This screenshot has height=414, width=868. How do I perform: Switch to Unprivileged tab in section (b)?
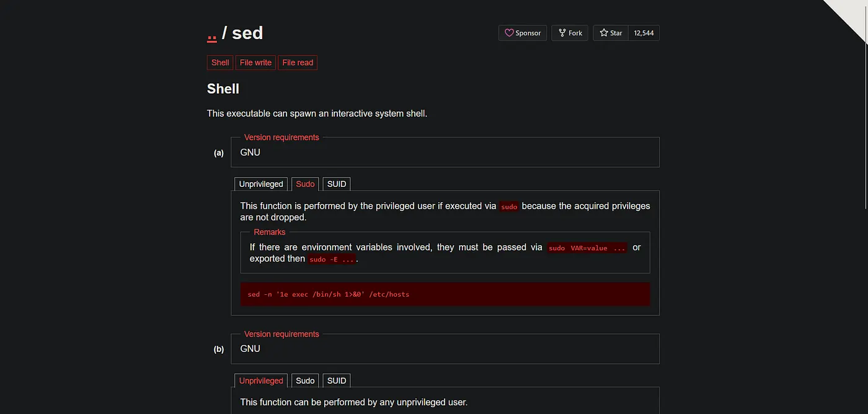pyautogui.click(x=261, y=380)
